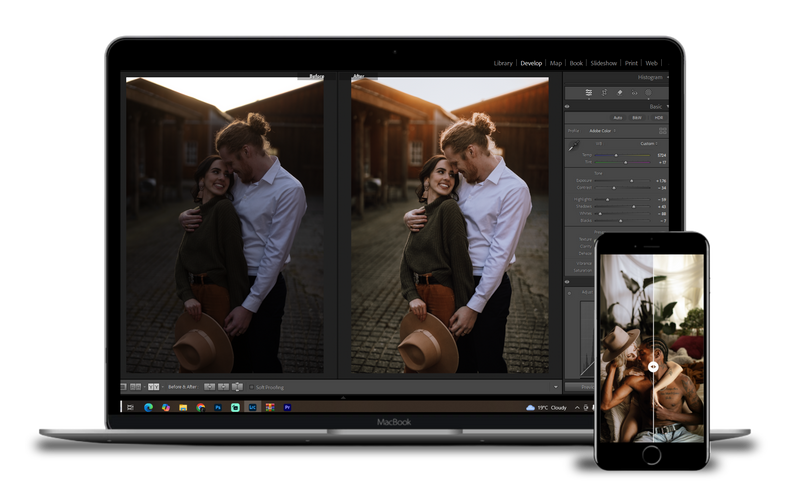Switch to the Library module

tap(503, 63)
